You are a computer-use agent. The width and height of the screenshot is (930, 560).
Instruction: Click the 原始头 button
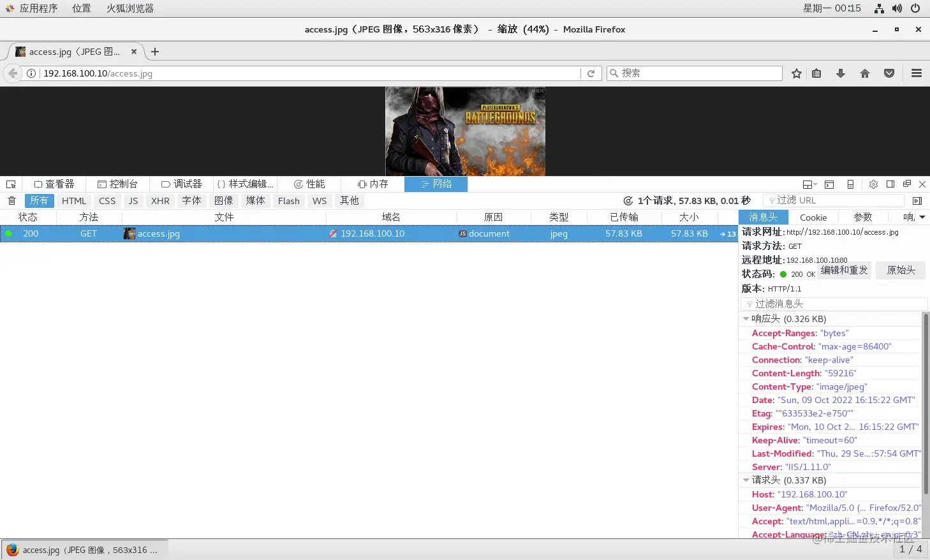901,270
